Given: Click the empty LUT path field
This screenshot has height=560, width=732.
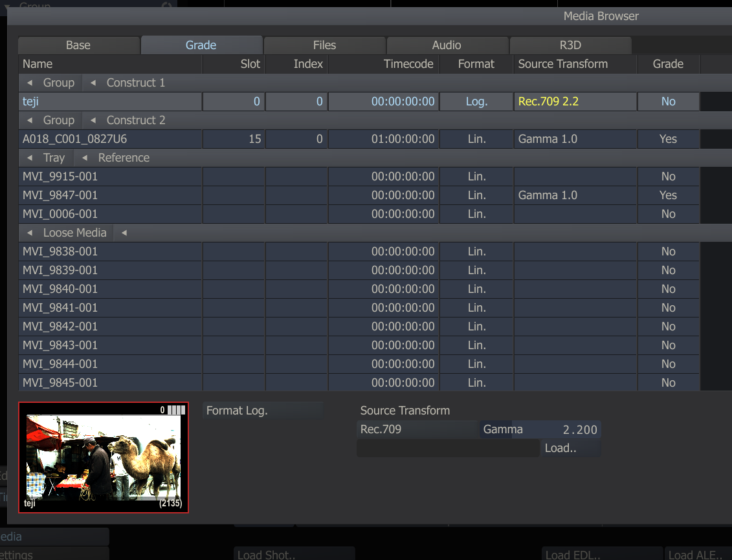Looking at the screenshot, I should tap(448, 448).
